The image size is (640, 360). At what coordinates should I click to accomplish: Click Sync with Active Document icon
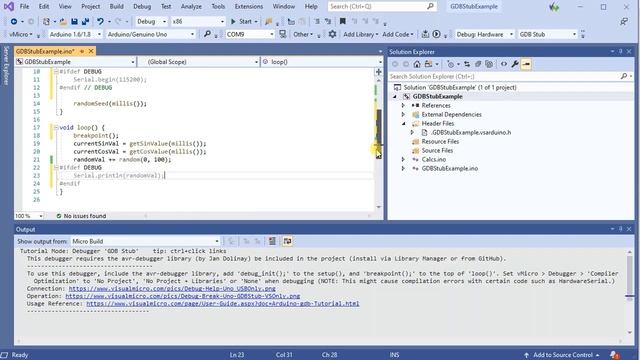[467, 64]
